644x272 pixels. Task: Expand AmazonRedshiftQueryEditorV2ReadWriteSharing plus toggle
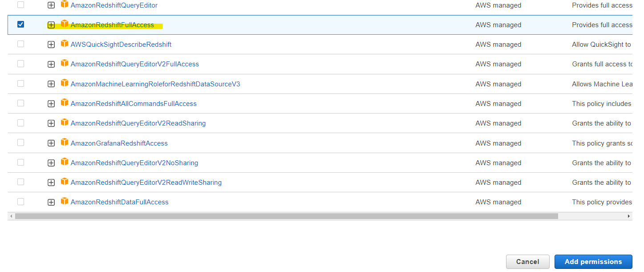click(51, 183)
